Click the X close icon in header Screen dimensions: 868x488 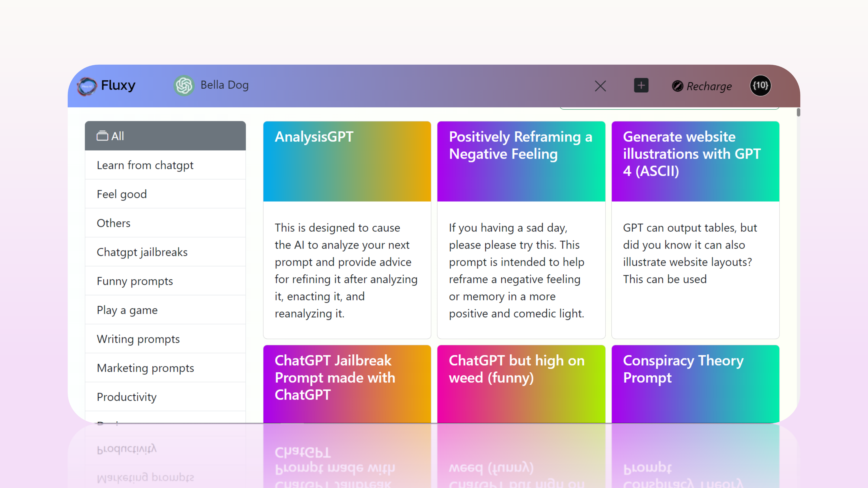tap(600, 86)
